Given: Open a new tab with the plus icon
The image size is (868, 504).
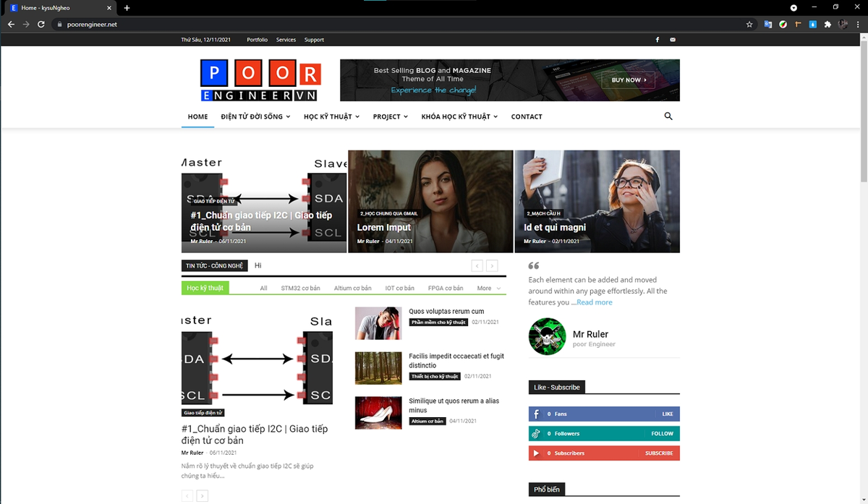Looking at the screenshot, I should (x=127, y=7).
